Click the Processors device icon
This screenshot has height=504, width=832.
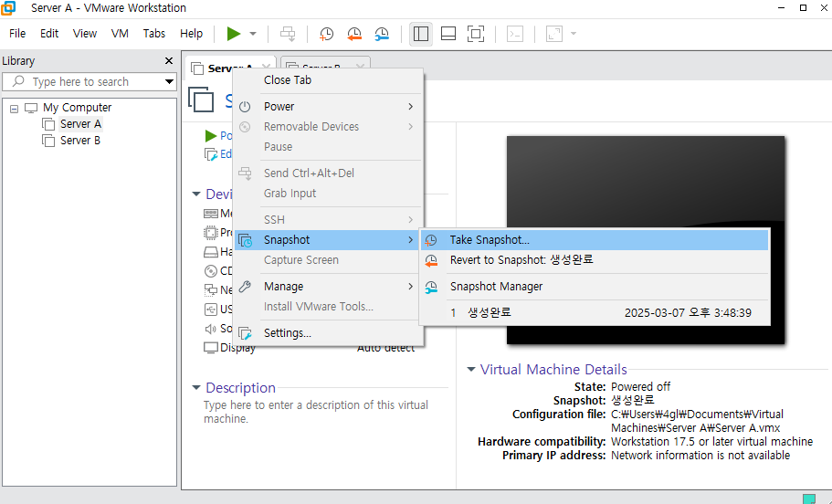[211, 233]
